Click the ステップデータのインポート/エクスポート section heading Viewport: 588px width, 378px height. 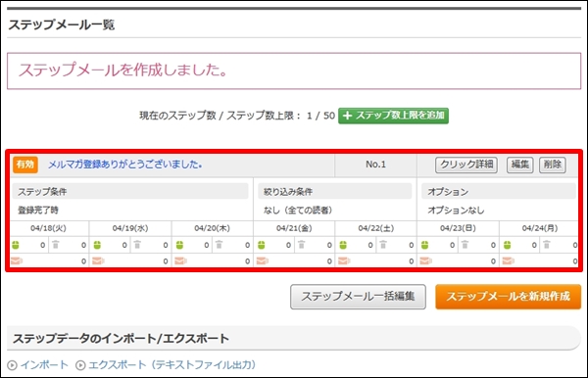121,338
